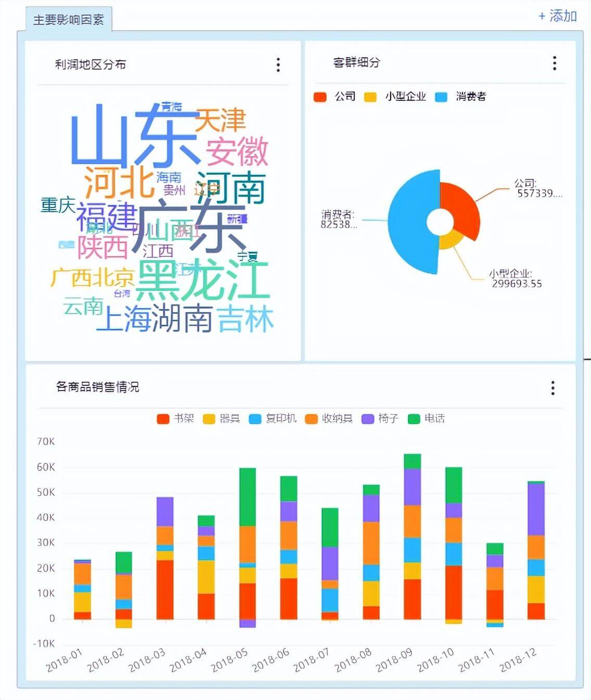The height and width of the screenshot is (700, 591).
Task: Select the blue 消费者 pie slice
Action: pyautogui.click(x=411, y=221)
